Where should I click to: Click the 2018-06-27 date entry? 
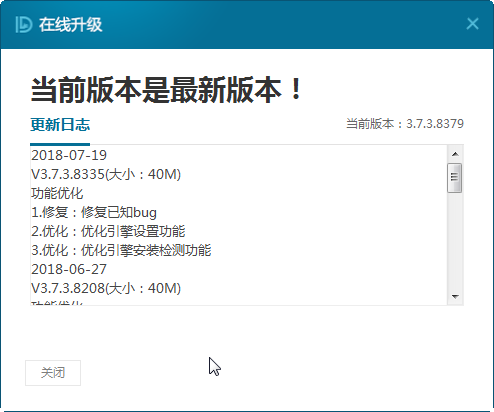tap(69, 269)
